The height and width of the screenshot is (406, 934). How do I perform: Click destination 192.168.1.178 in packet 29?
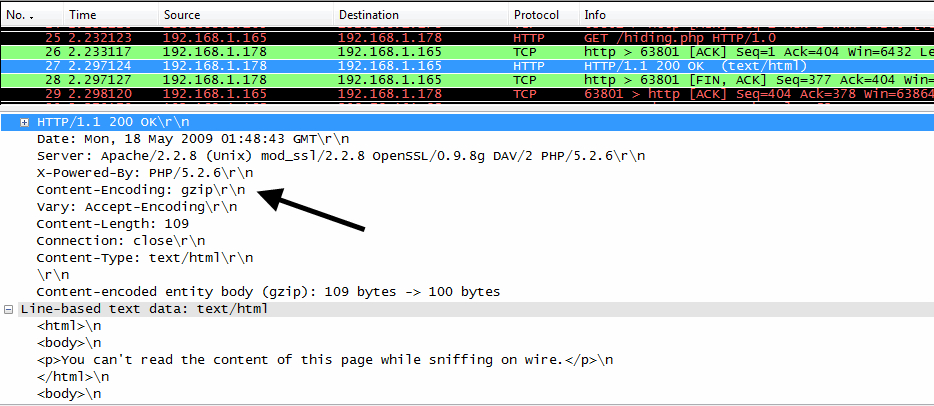coord(390,94)
